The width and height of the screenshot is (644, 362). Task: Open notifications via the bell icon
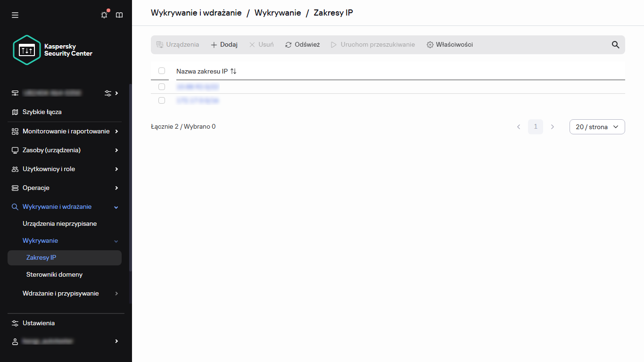(104, 15)
